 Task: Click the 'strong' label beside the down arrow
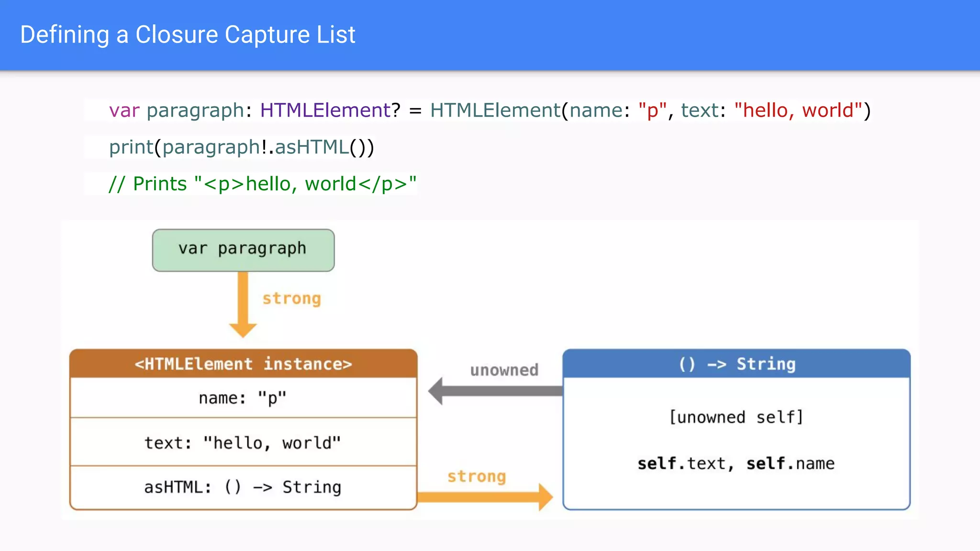coord(291,299)
